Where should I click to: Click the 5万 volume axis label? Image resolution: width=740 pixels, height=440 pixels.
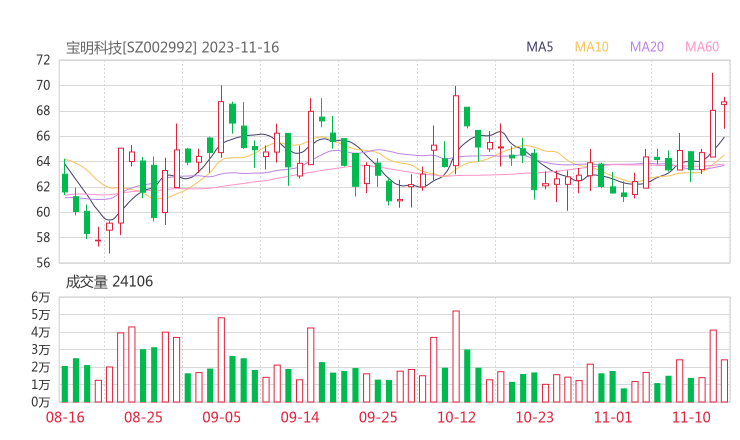point(41,314)
